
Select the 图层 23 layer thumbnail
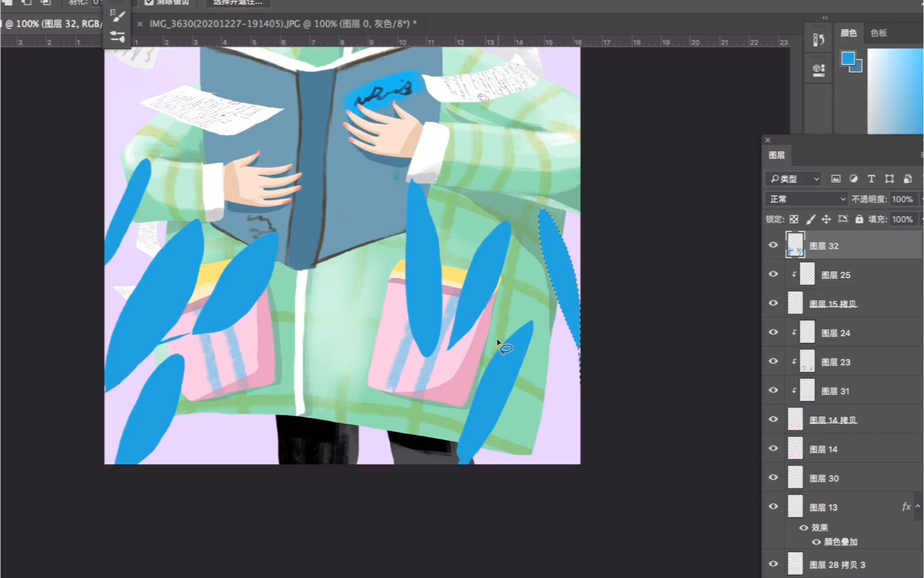pos(807,361)
